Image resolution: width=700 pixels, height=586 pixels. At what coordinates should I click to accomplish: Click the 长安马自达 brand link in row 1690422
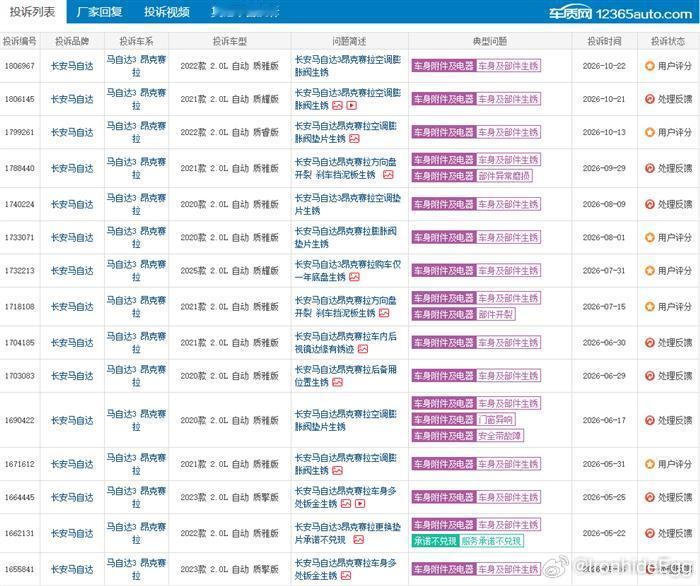(x=72, y=420)
